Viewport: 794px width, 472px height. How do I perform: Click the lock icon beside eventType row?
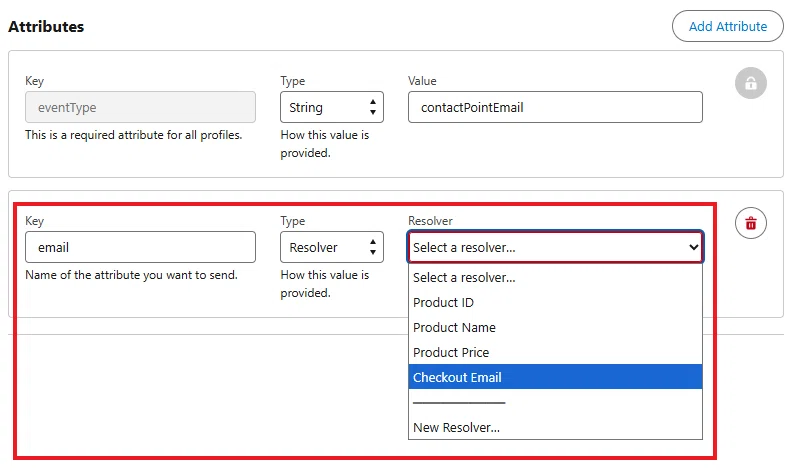750,83
